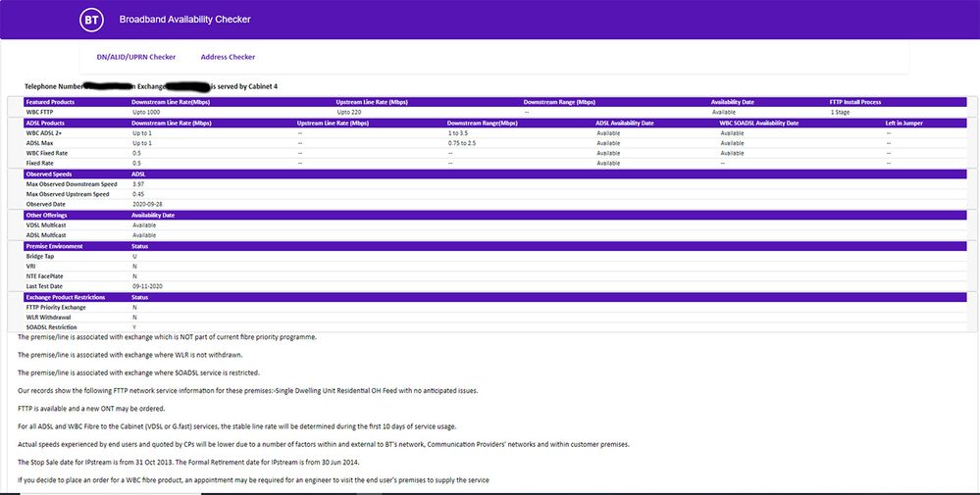Click the BT logo in the header
This screenshot has width=980, height=495.
91,20
